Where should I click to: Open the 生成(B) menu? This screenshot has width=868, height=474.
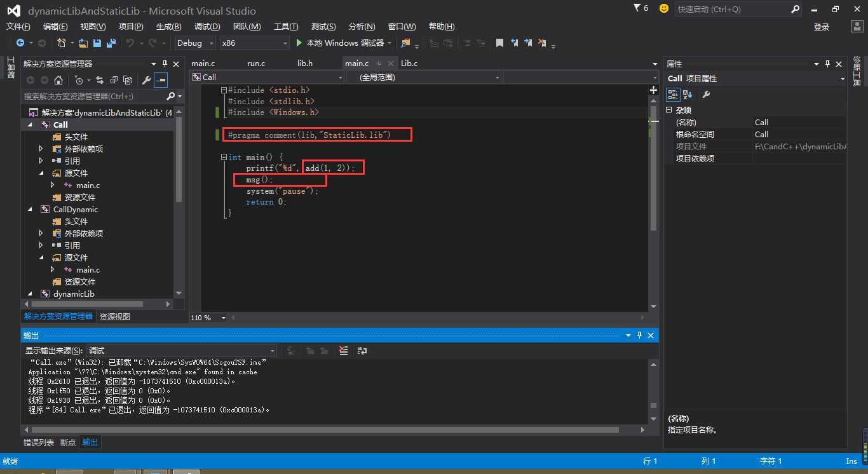[x=168, y=26]
